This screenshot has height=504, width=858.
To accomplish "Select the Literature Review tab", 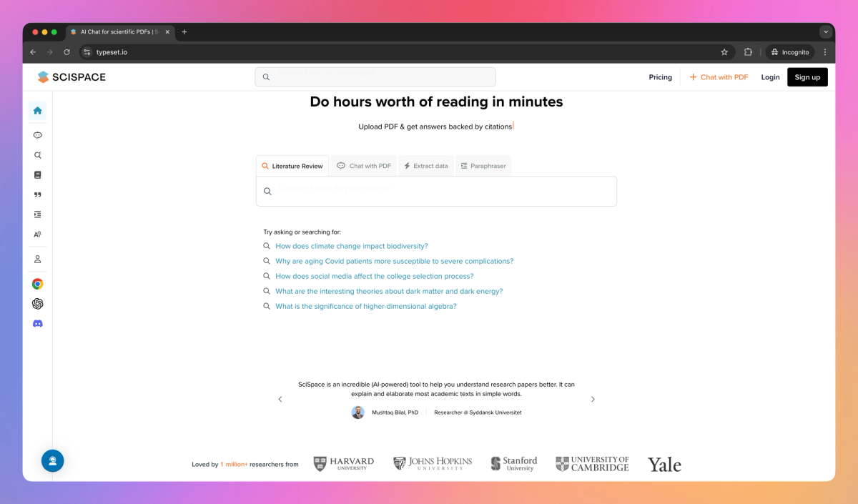I will pyautogui.click(x=292, y=166).
